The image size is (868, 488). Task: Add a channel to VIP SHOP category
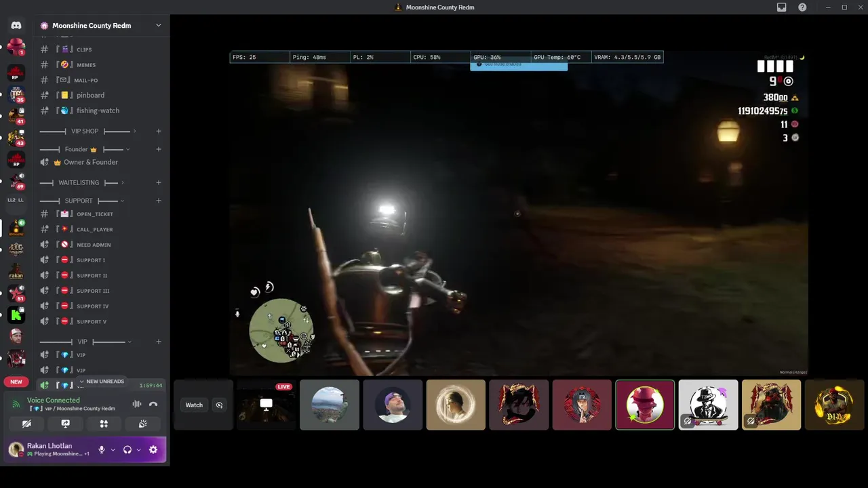tap(159, 131)
